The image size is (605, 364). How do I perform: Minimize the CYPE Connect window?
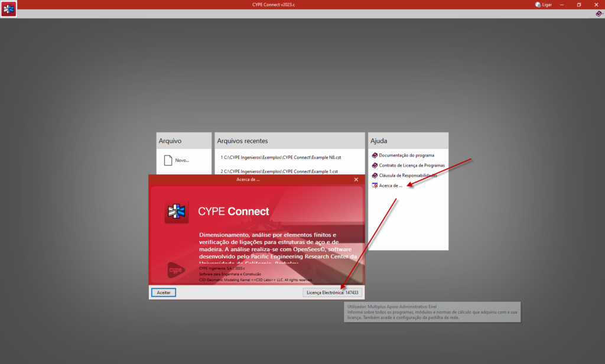(562, 5)
